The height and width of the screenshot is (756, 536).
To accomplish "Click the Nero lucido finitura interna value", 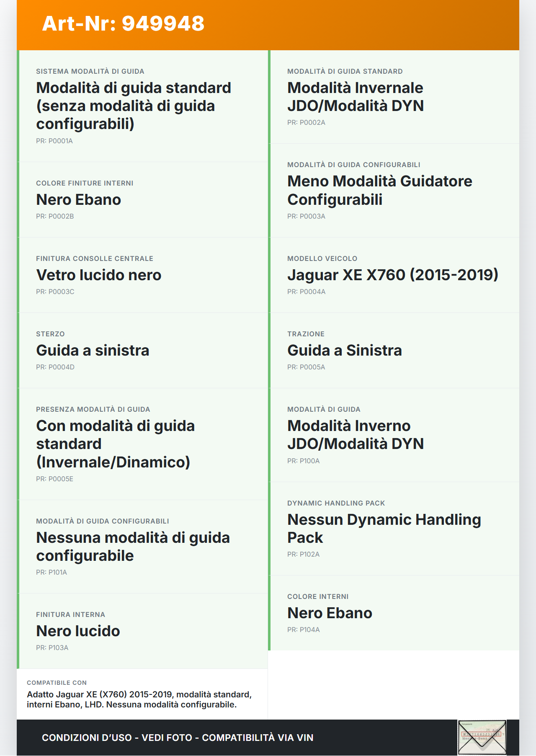I will pyautogui.click(x=78, y=631).
